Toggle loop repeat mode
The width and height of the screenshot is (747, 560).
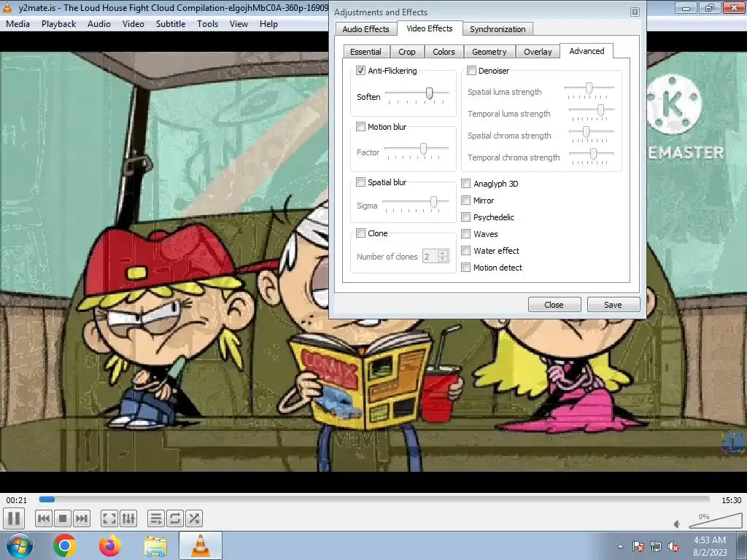[x=175, y=518]
